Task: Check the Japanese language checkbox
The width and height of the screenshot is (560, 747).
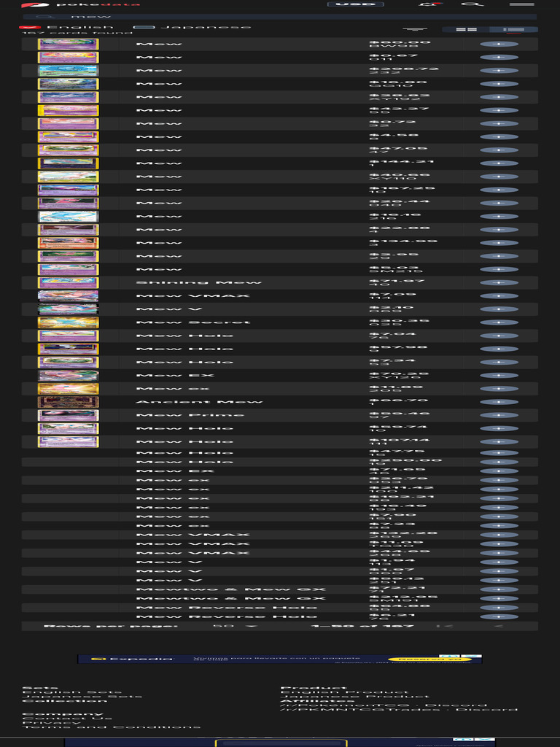Action: coord(144,27)
